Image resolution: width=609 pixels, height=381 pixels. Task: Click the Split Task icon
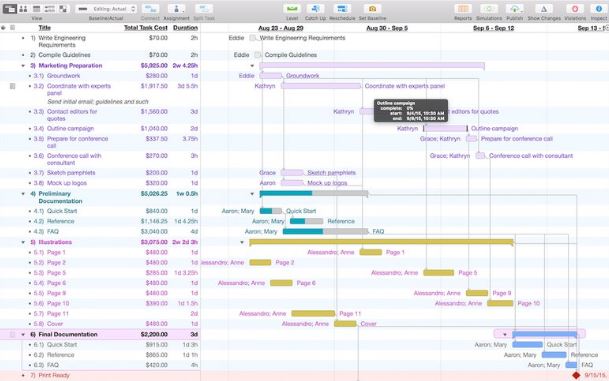pos(204,9)
